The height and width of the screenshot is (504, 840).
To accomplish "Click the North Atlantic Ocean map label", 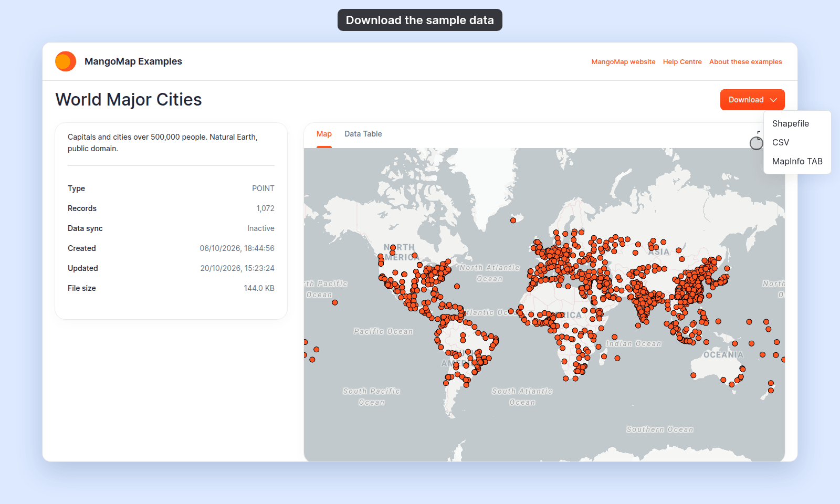I will (490, 273).
